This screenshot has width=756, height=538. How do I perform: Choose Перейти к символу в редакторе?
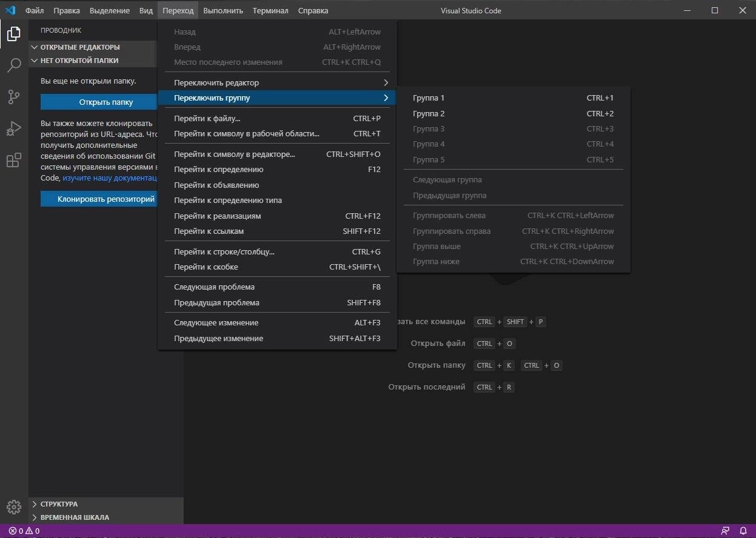pos(277,154)
